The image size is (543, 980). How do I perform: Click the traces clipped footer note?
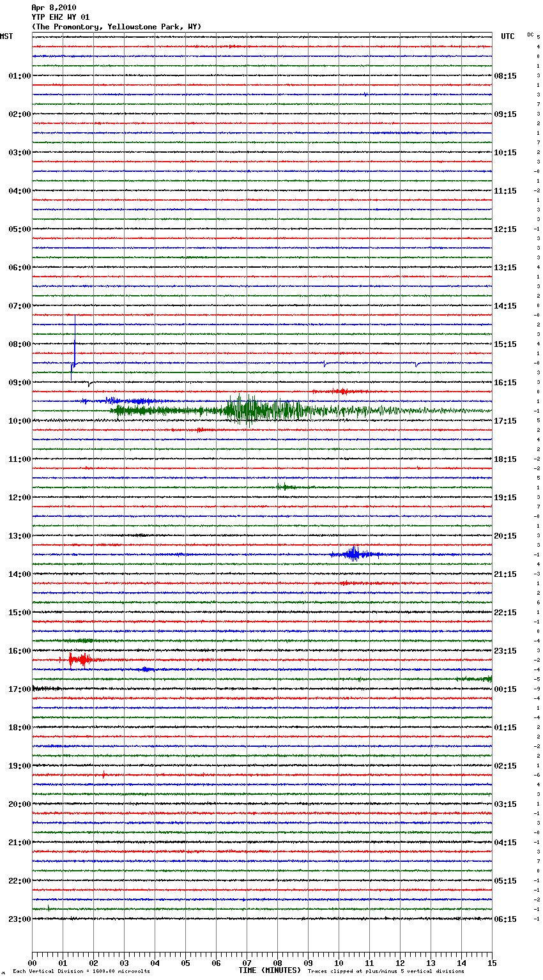pyautogui.click(x=386, y=972)
